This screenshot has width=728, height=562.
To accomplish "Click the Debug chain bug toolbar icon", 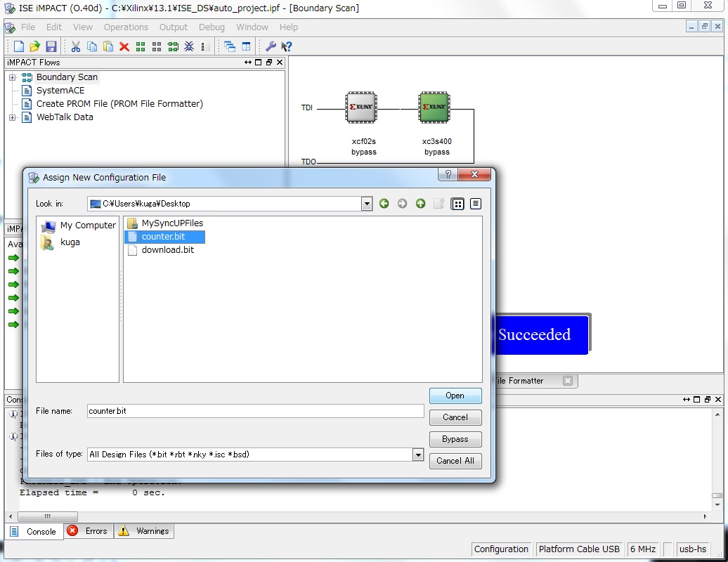I will [x=189, y=46].
